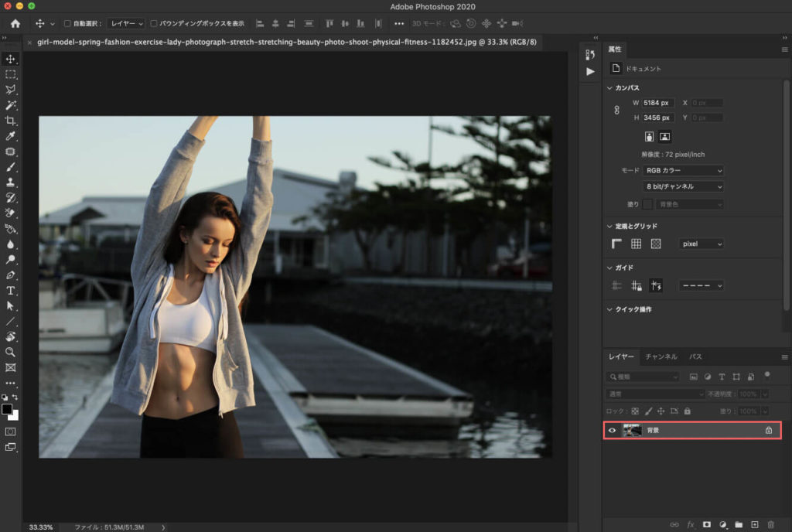Image resolution: width=792 pixels, height=532 pixels.
Task: Select the Line tool
Action: point(10,322)
